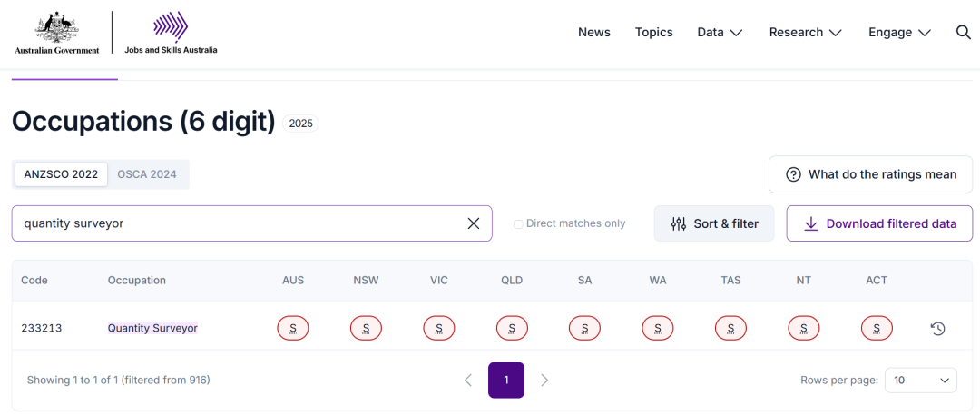The width and height of the screenshot is (980, 416).
Task: View rating history for Quantity Surveyor
Action: tap(938, 328)
